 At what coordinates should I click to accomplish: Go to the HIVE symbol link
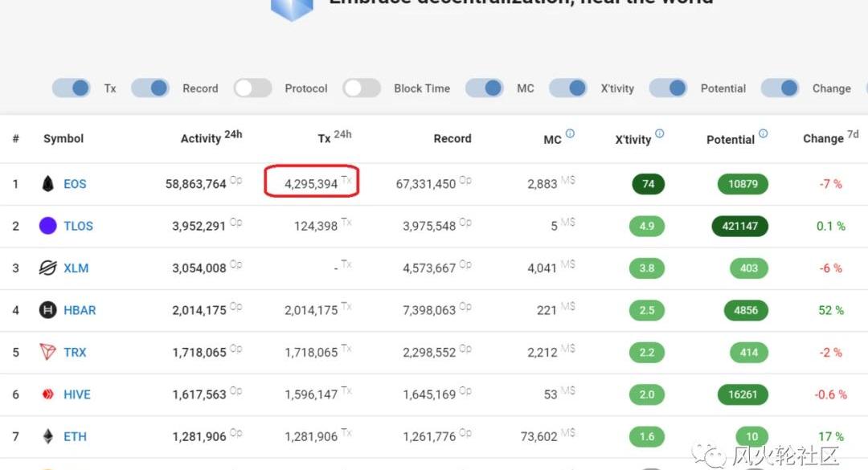(x=77, y=394)
